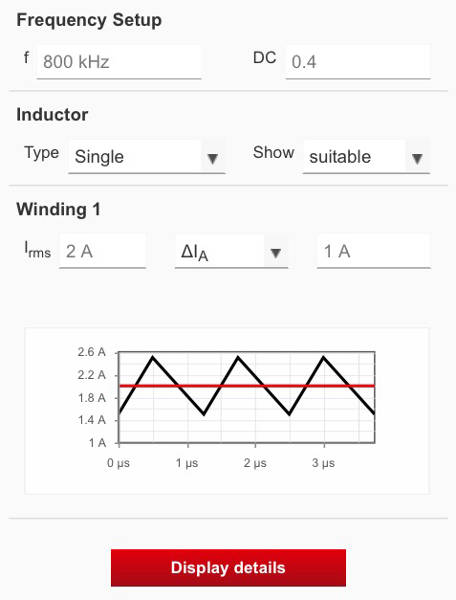Click the arrow beside suitable
Viewport: 456px width, 600px height.
tap(417, 158)
